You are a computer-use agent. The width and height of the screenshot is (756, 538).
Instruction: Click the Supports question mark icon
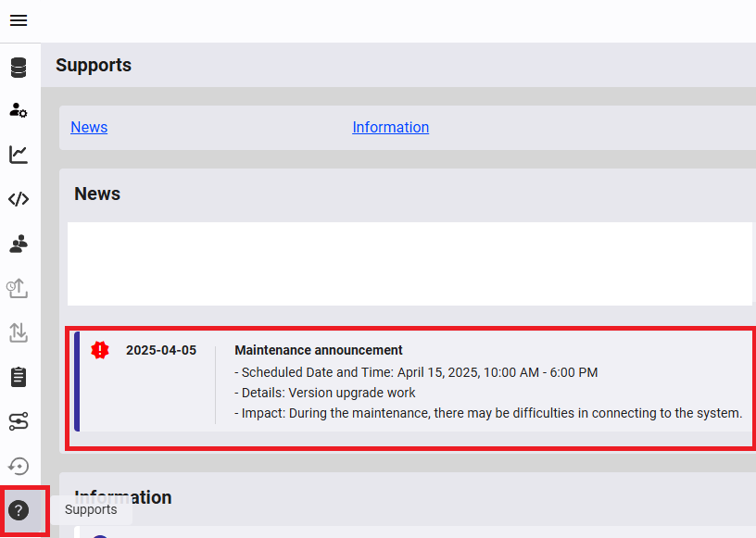tap(19, 510)
